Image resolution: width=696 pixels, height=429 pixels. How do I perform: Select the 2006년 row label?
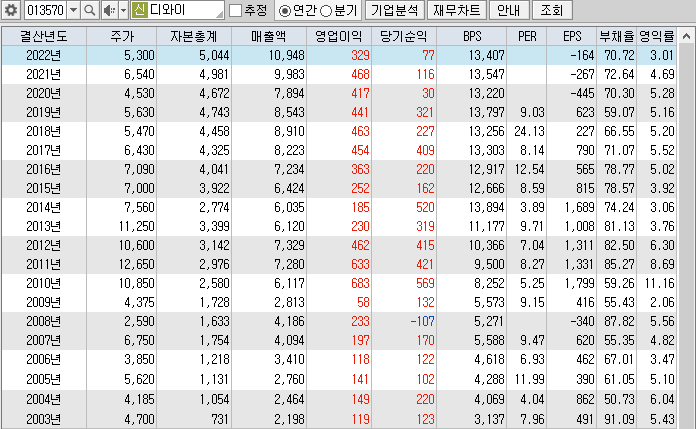44,359
